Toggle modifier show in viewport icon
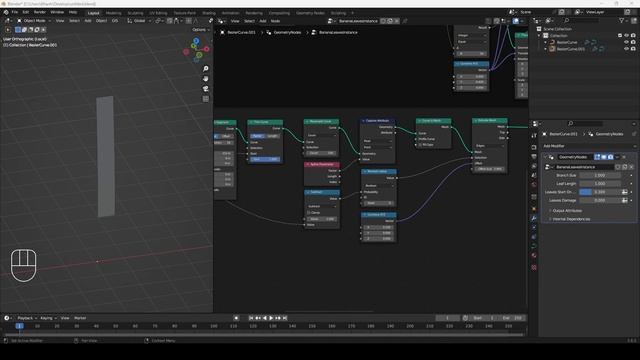Viewport: 640px width, 360px height. [604, 157]
